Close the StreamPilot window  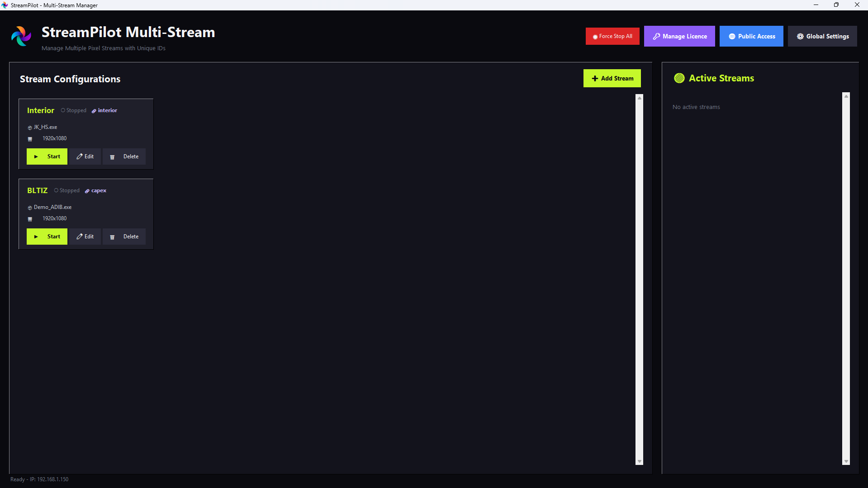coord(857,5)
